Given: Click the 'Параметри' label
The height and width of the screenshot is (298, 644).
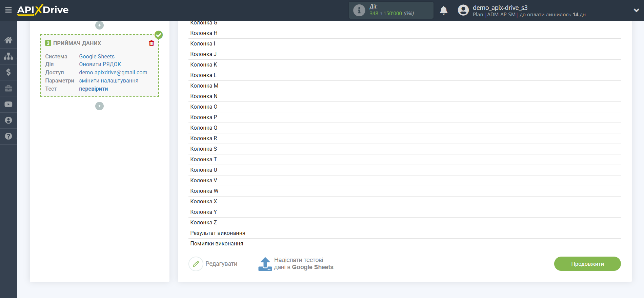Looking at the screenshot, I should 60,80.
